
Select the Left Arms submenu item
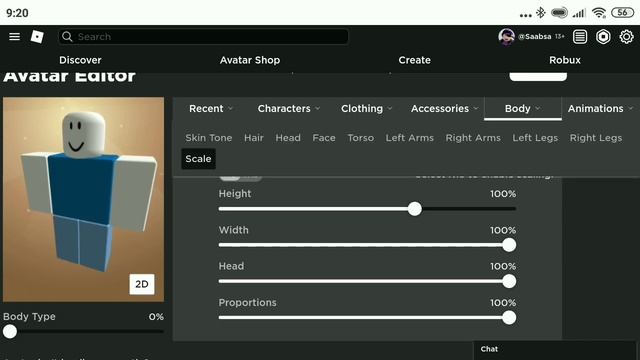coord(409,138)
